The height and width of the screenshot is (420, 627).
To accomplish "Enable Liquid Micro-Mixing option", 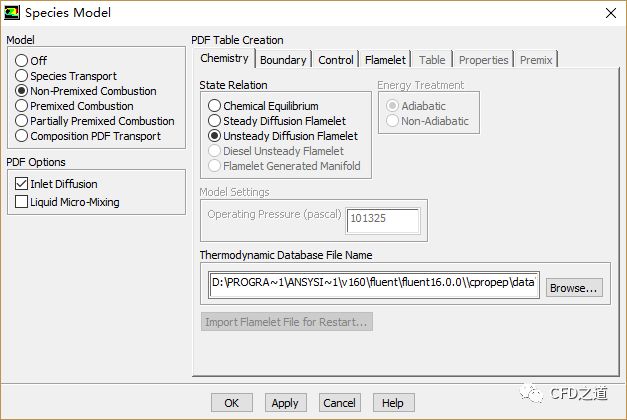I will tap(22, 202).
